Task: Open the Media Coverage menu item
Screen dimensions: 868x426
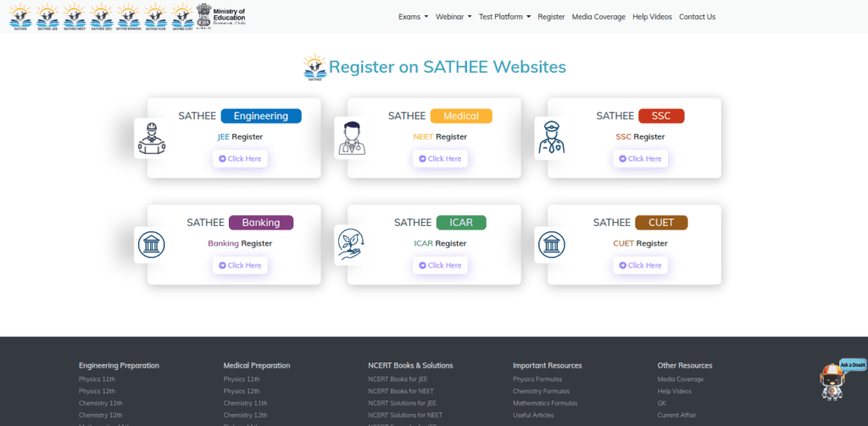Action: coord(598,17)
